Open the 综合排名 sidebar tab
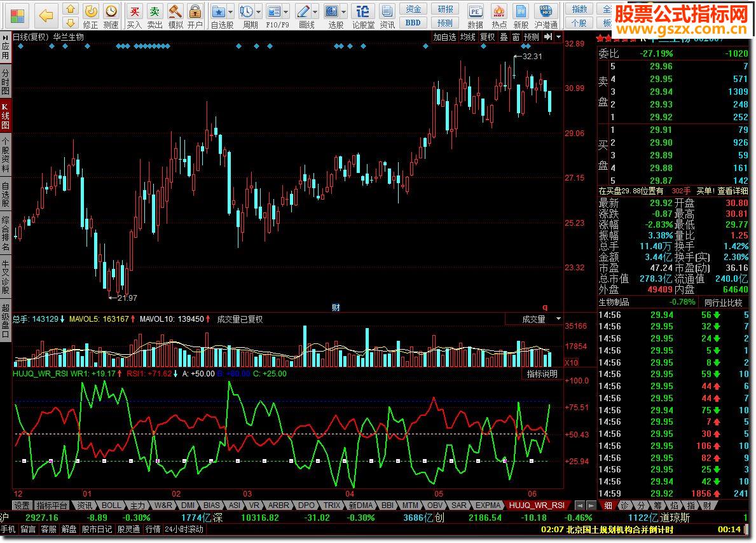This screenshot has height=543, width=756. [5, 234]
